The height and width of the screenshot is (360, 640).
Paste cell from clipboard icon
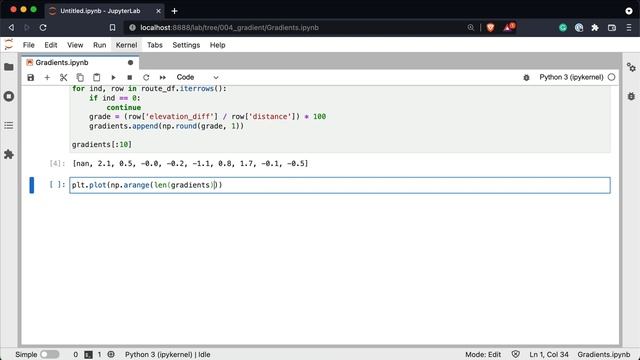coord(96,78)
